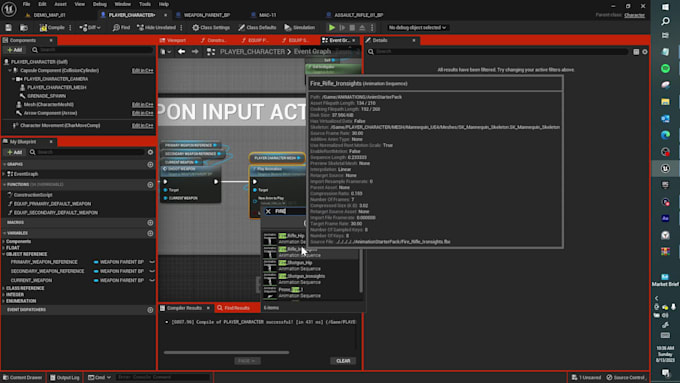Open the Compile options menu dots

click(x=70, y=27)
